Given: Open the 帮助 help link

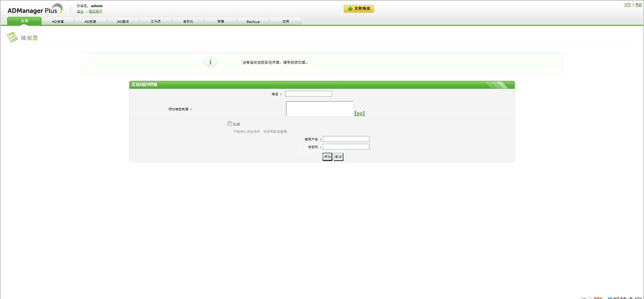Looking at the screenshot, I should [x=639, y=5].
